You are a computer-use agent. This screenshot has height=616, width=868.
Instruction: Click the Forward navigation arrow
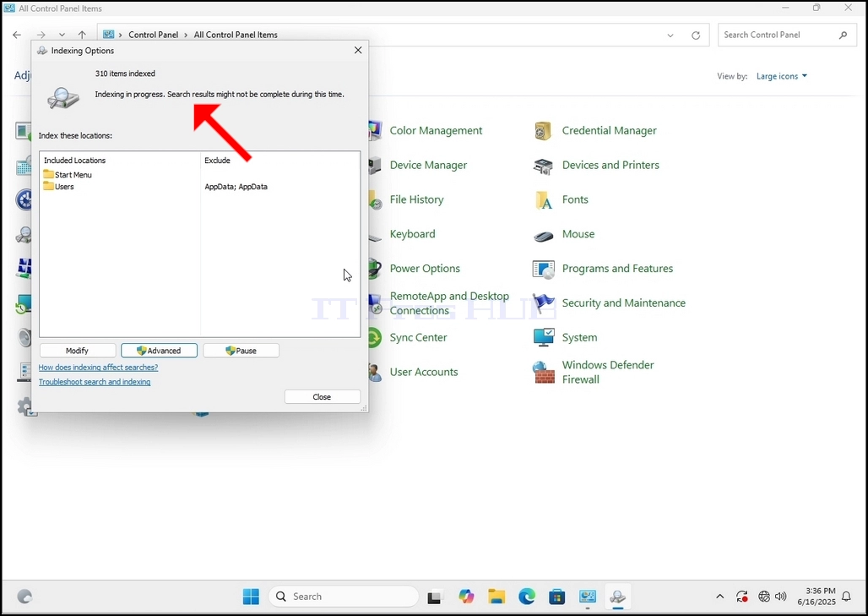click(41, 35)
